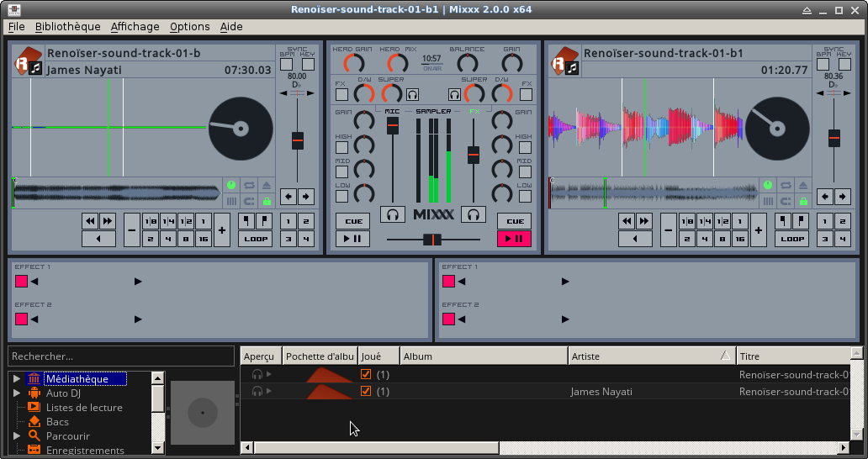Click the crossfader handle
The height and width of the screenshot is (459, 868).
(432, 240)
